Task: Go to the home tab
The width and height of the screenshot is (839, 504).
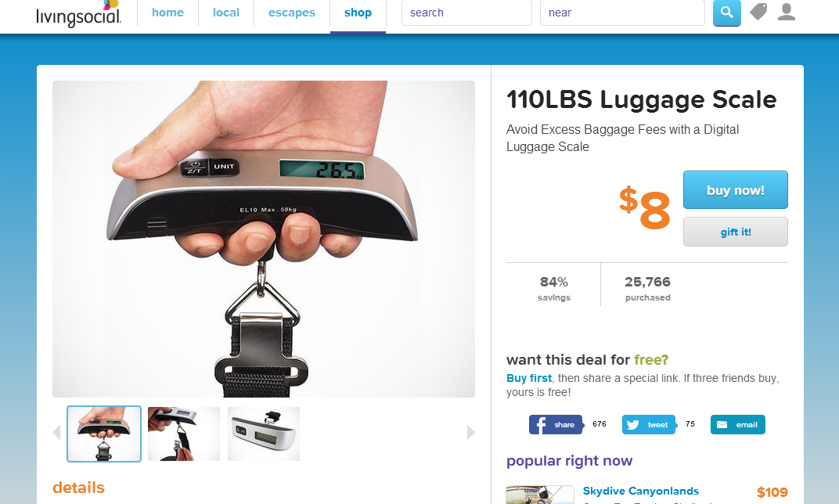Action: coord(167,13)
